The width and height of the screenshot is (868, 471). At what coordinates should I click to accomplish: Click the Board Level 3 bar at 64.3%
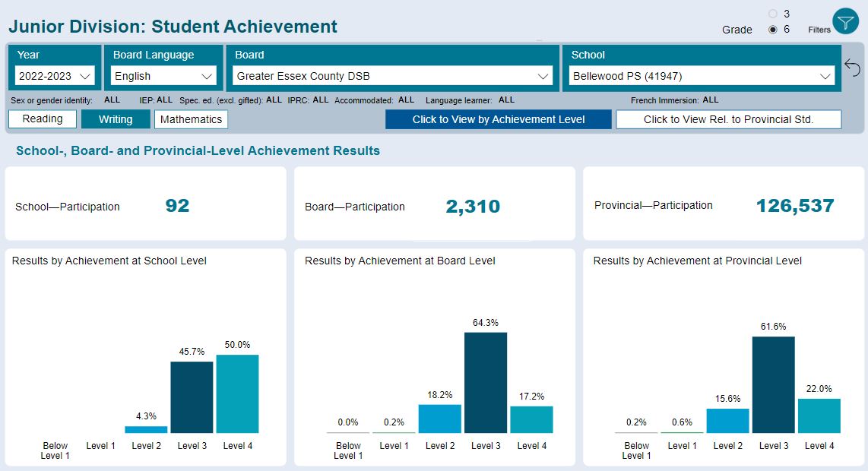[x=486, y=382]
